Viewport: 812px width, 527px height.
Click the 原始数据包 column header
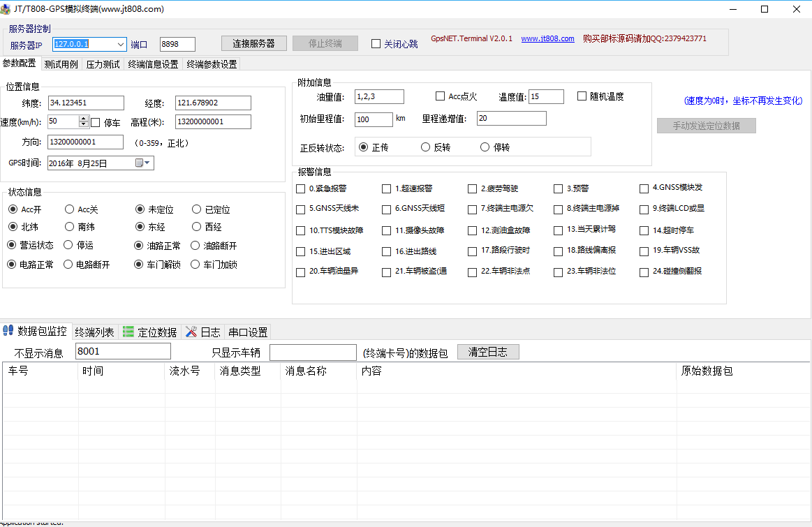click(744, 371)
